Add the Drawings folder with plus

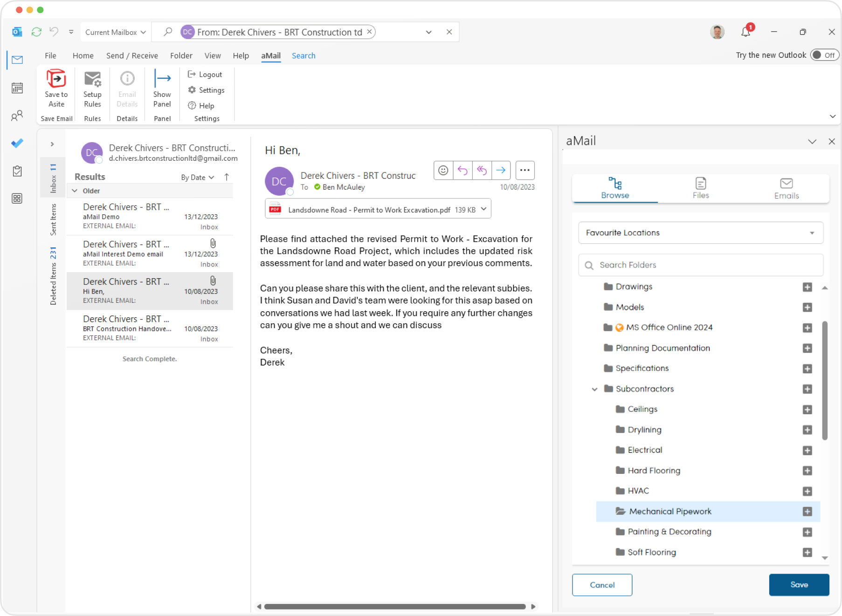click(x=807, y=287)
